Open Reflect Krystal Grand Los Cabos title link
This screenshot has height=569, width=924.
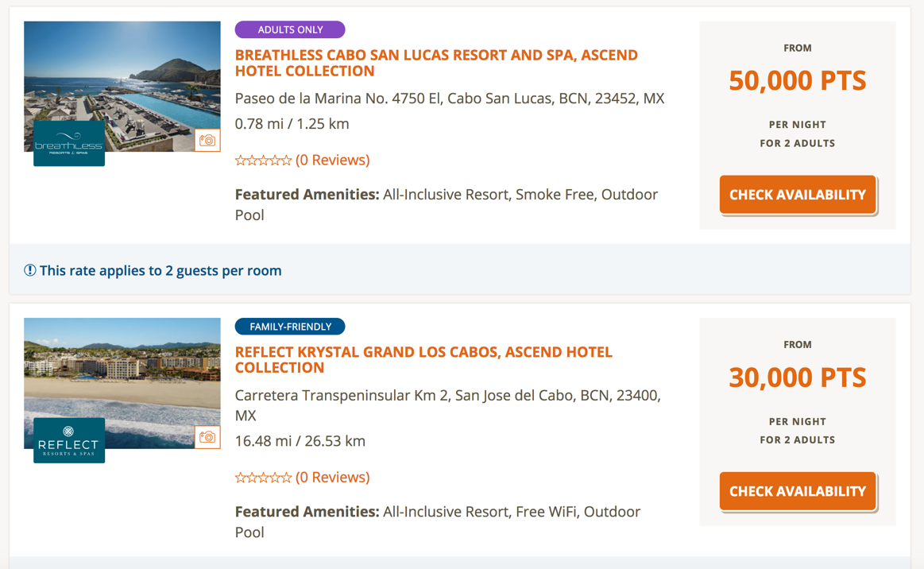tap(423, 359)
